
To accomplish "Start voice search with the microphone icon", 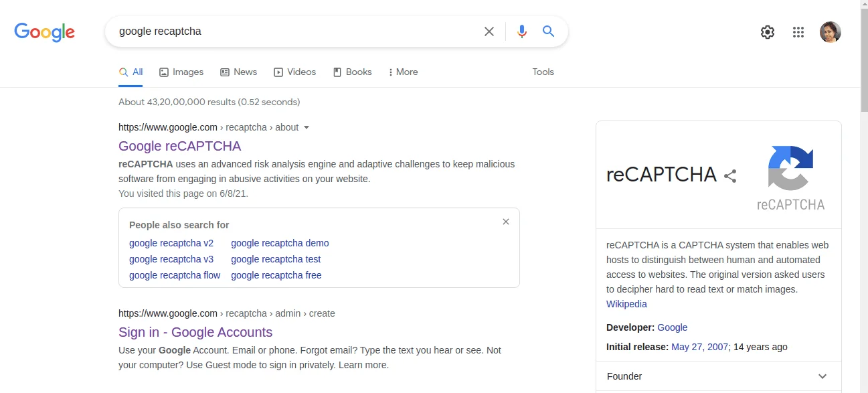I will pos(522,31).
